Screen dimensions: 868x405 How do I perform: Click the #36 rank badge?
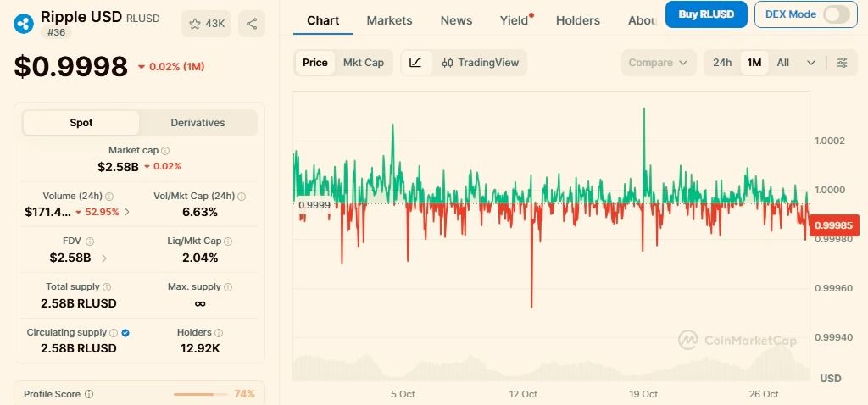(55, 32)
